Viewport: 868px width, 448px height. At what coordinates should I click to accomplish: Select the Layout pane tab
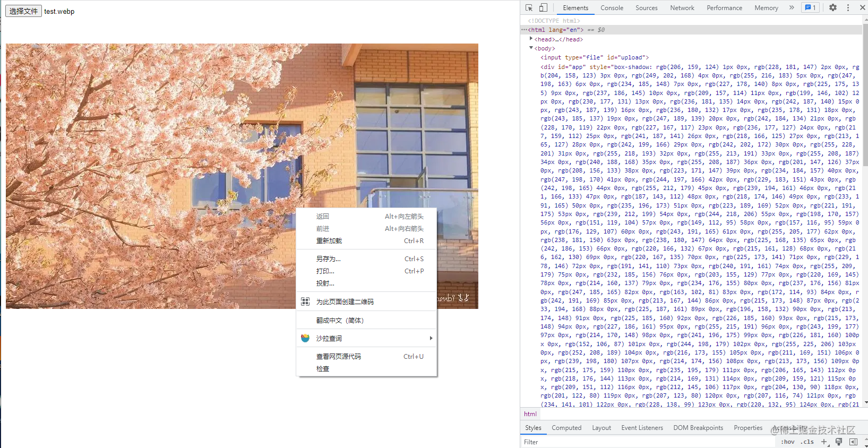click(x=601, y=428)
